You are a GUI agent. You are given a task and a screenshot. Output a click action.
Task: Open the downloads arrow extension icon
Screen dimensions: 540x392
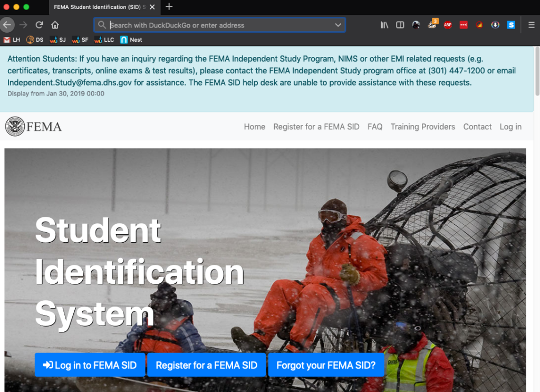[495, 25]
